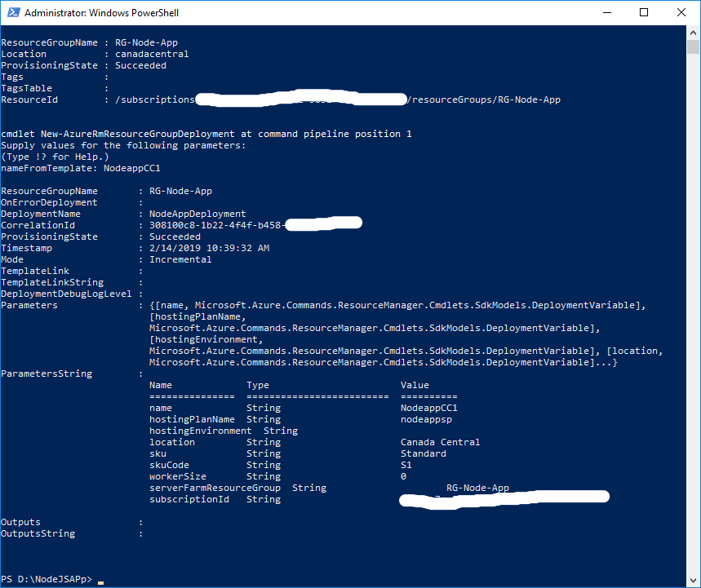The height and width of the screenshot is (588, 701).
Task: Select the DeploymentName NodeAppDeployment text
Action: coord(194,213)
